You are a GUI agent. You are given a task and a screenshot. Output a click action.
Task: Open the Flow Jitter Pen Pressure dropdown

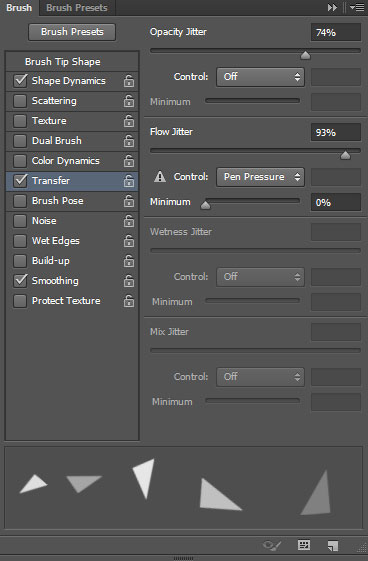pos(260,177)
